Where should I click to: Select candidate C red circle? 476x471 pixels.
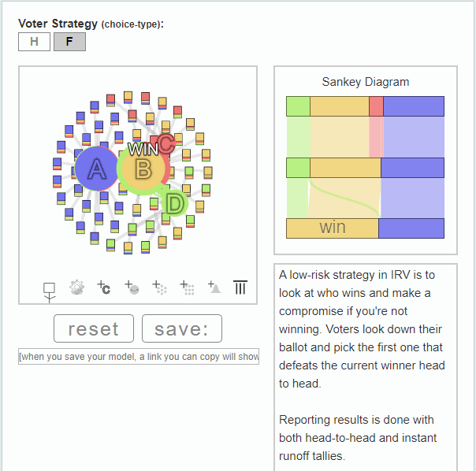[x=166, y=143]
